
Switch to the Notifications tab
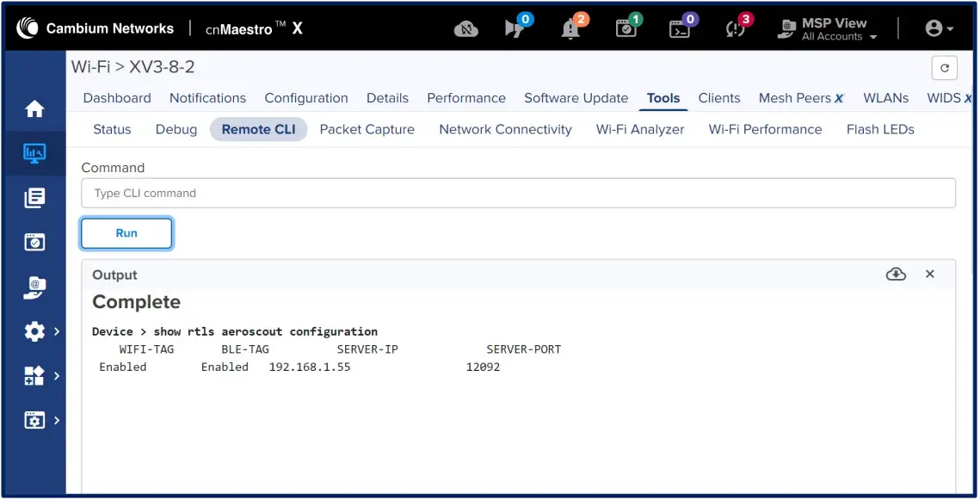[207, 98]
